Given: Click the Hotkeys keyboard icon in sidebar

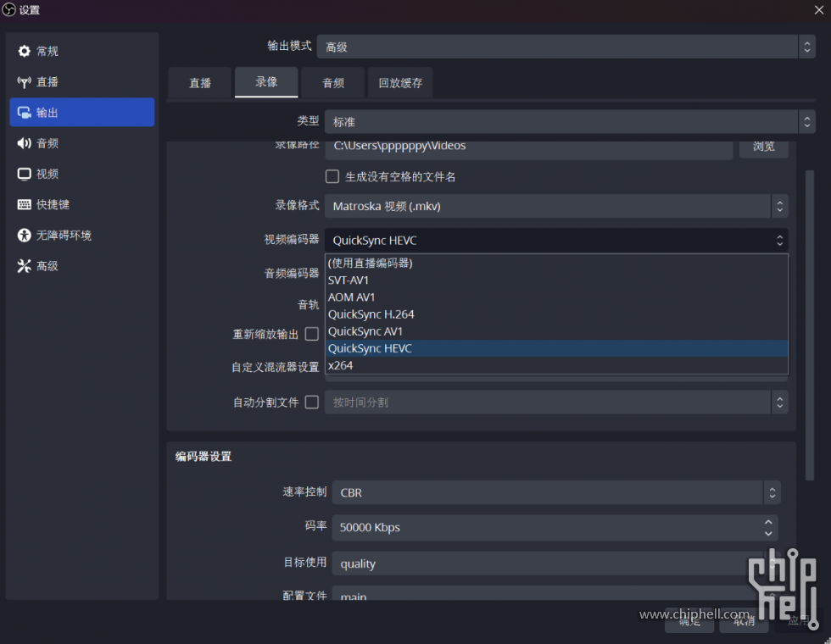Looking at the screenshot, I should coord(25,204).
